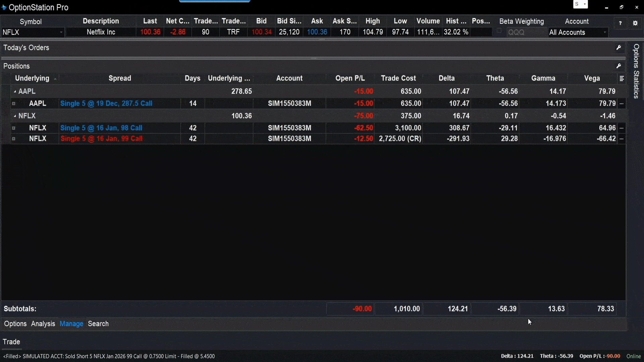The height and width of the screenshot is (362, 644).
Task: Collapse the AAPL position group
Action: [x=15, y=92]
